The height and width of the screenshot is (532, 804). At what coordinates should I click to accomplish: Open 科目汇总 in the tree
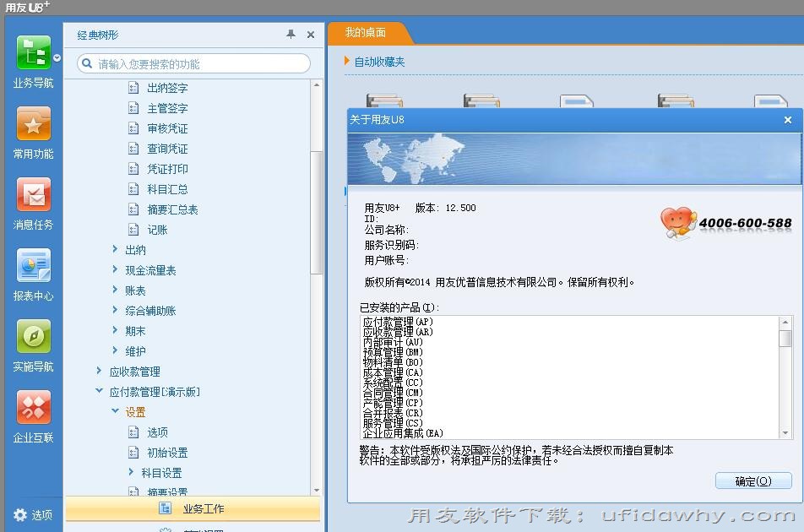click(167, 189)
